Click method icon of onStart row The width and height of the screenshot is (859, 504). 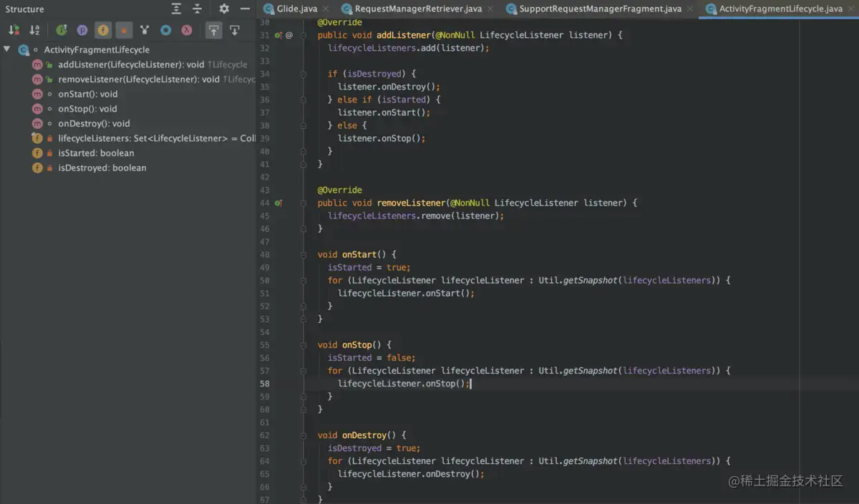pos(37,94)
